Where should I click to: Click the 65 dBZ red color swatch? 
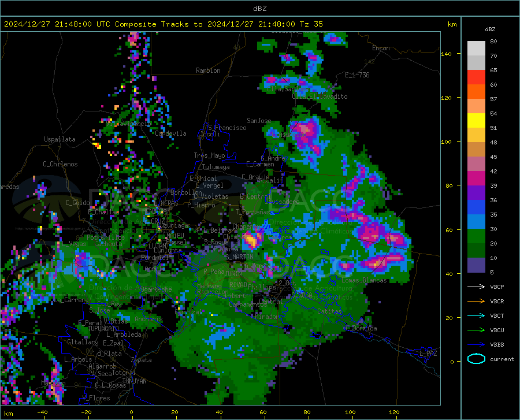[476, 77]
